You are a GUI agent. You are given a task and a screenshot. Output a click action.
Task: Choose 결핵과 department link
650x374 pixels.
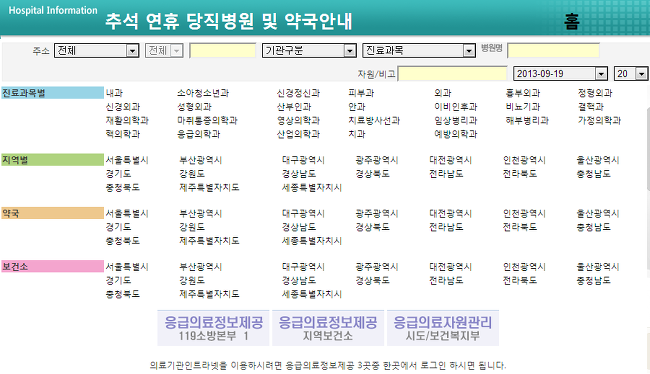pos(590,107)
